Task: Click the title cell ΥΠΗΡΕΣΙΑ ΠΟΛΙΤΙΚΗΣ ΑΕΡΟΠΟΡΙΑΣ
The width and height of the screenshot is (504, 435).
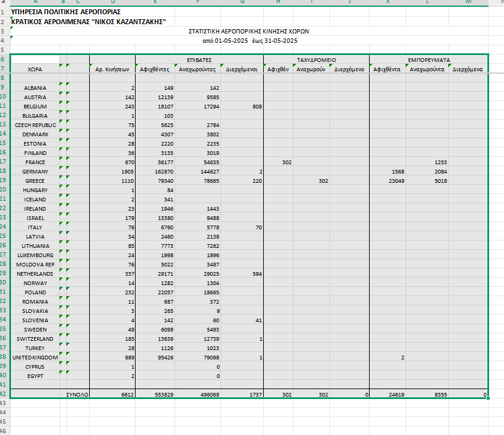Action: click(x=61, y=11)
